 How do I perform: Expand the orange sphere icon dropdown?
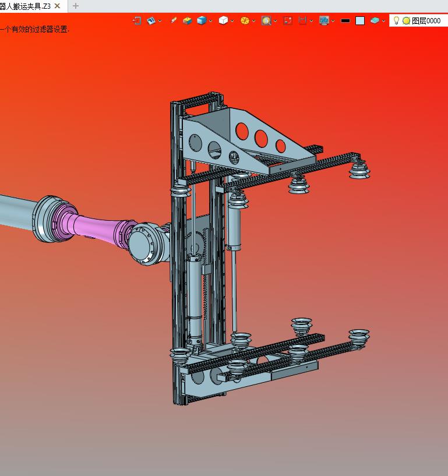click(x=254, y=21)
